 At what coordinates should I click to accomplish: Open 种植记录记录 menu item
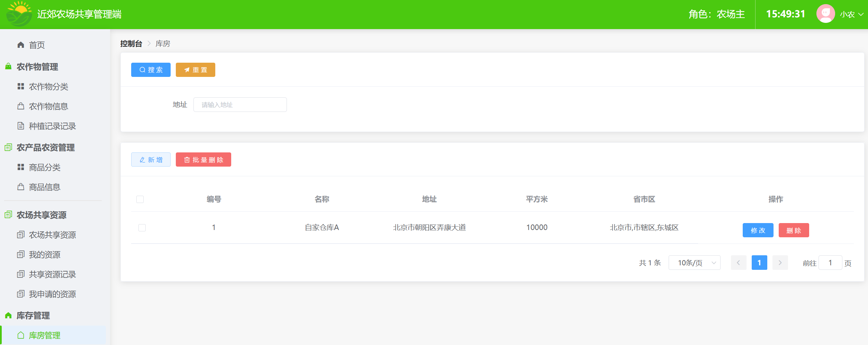(52, 126)
